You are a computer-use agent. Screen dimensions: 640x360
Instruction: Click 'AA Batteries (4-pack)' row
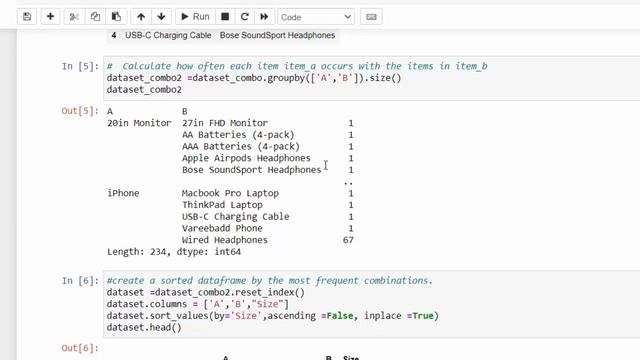point(238,135)
